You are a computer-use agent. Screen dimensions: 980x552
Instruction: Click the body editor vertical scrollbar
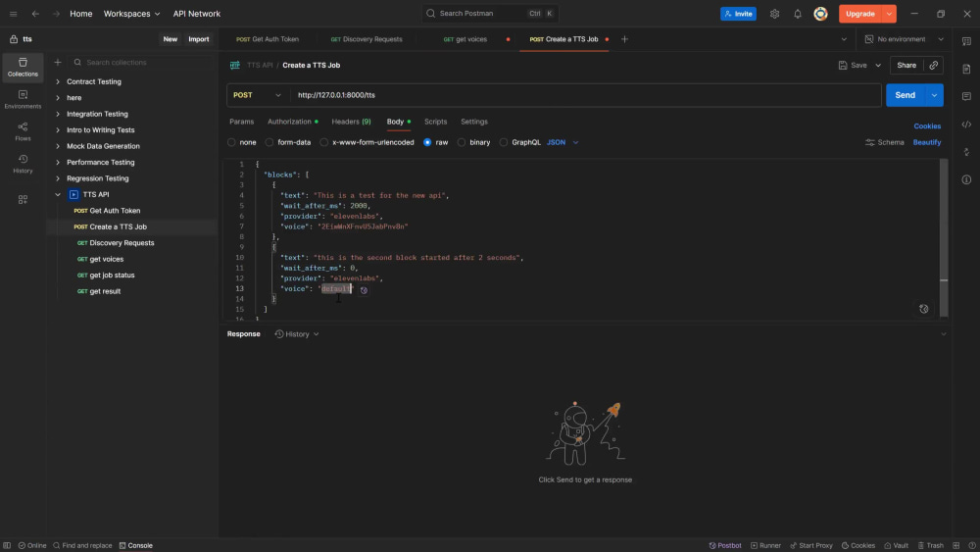[x=944, y=237]
